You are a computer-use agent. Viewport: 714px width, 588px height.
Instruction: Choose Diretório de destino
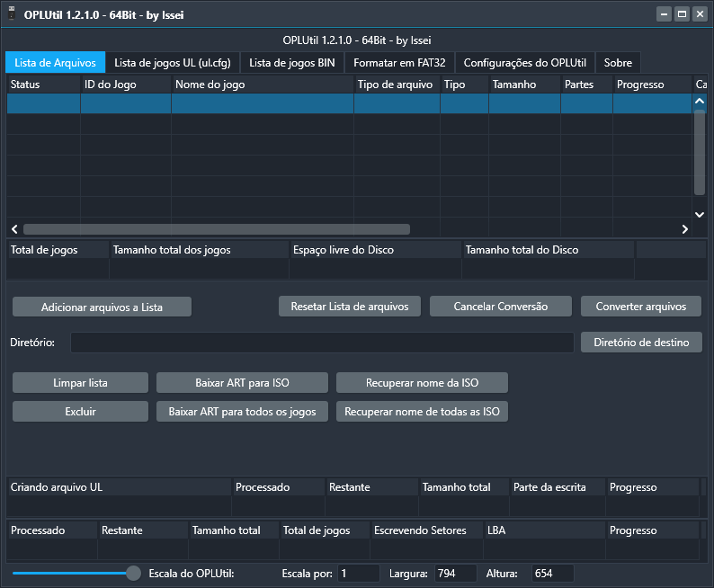[x=641, y=343]
